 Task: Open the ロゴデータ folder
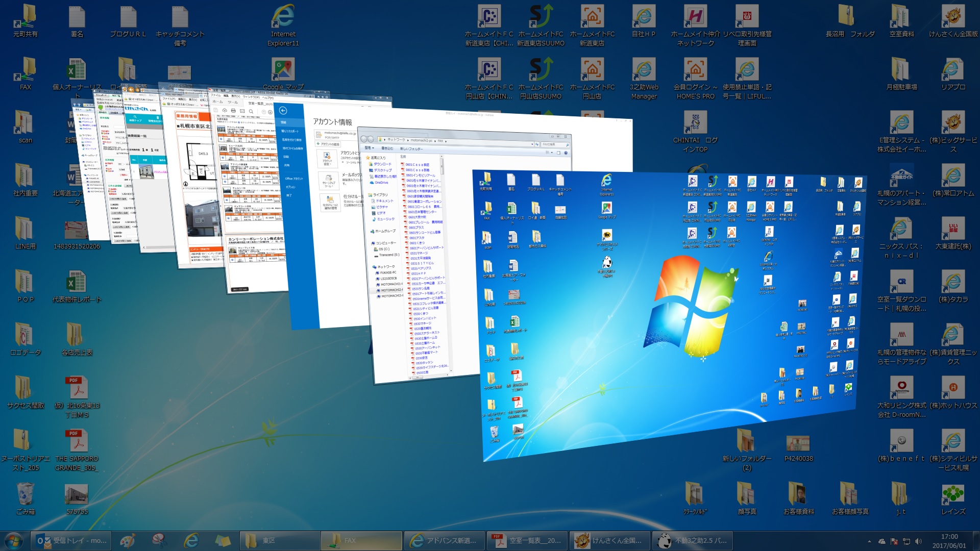tap(26, 340)
